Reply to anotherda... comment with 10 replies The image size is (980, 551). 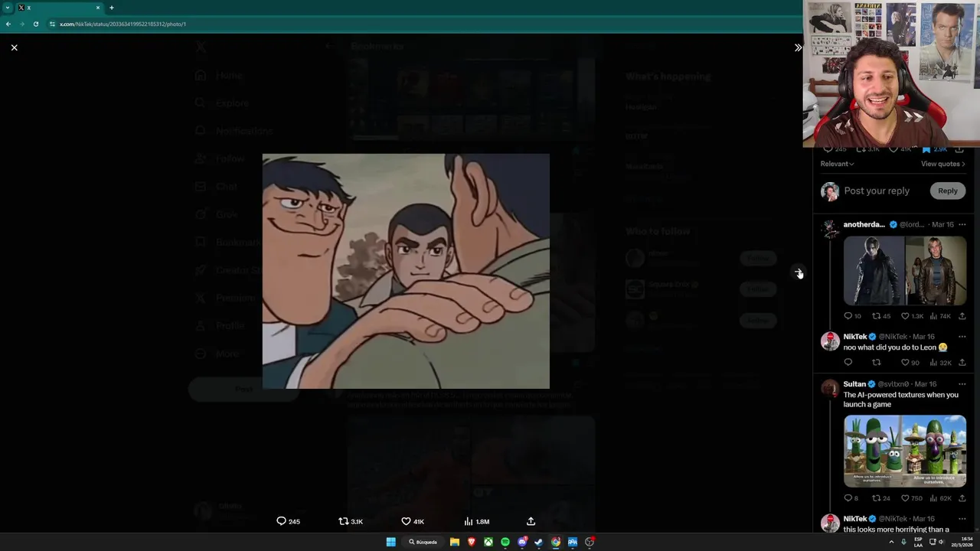pyautogui.click(x=852, y=316)
